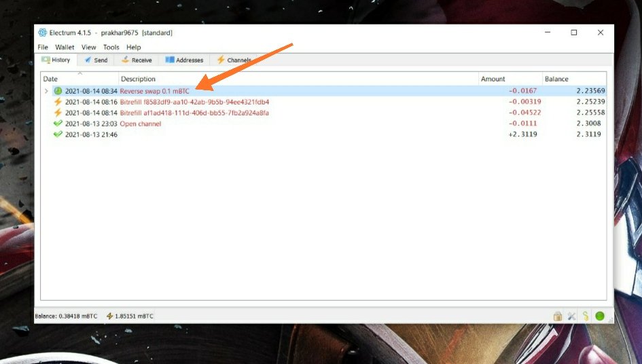Select the date 2021-08-13 21:46

click(x=91, y=134)
